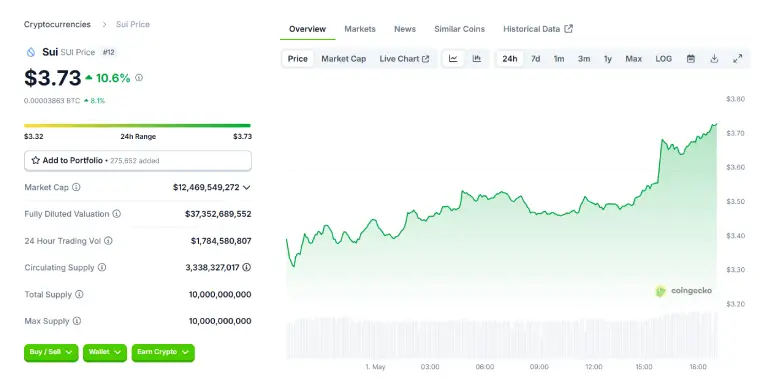783x388 pixels.
Task: Click the info icon beside 10.6% change
Action: (139, 78)
